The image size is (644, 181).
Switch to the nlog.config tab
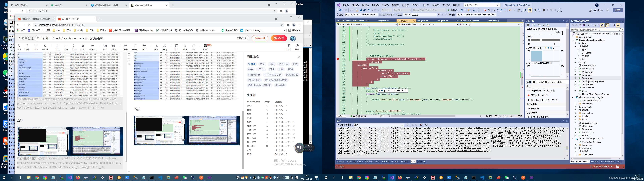pyautogui.click(x=493, y=21)
